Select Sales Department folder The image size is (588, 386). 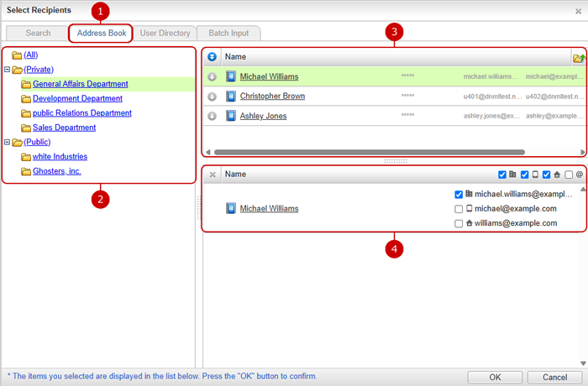64,128
